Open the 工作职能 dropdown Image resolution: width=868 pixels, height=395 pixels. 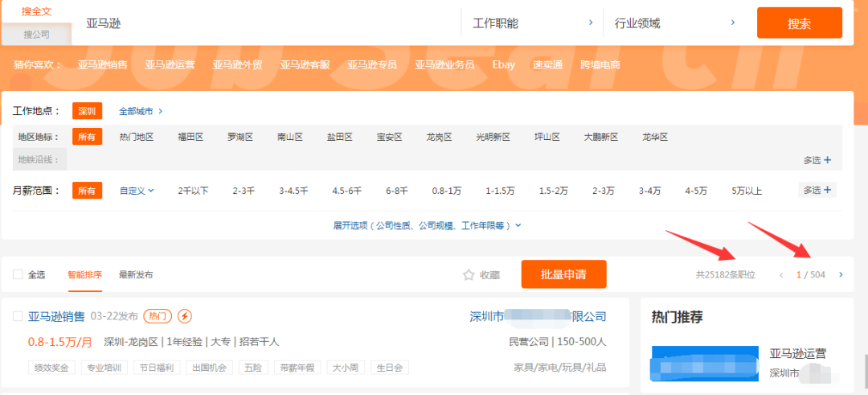(533, 23)
